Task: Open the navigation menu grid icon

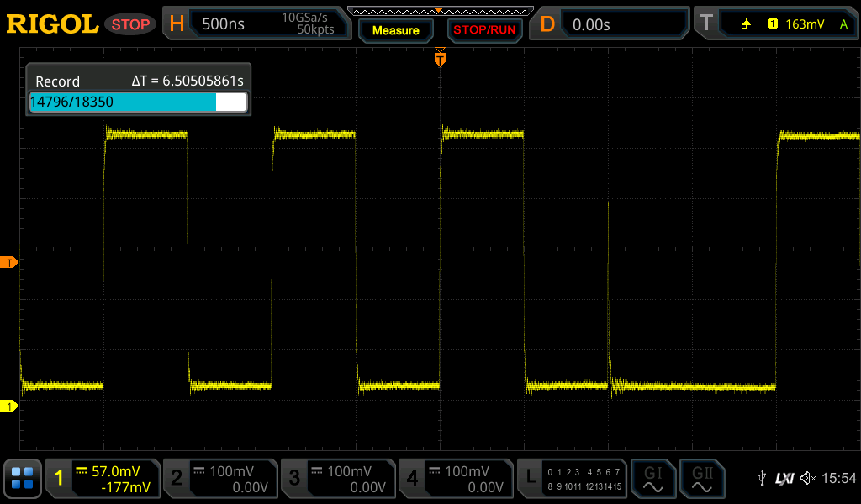Action: point(22,478)
